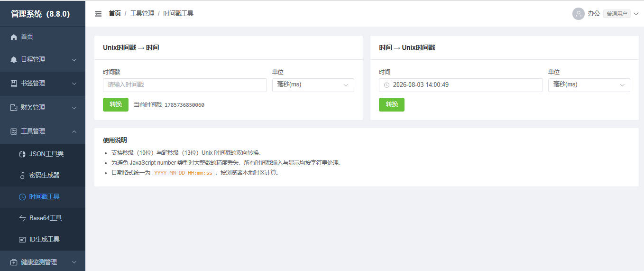Click the 使用说明 heading

(x=115, y=140)
